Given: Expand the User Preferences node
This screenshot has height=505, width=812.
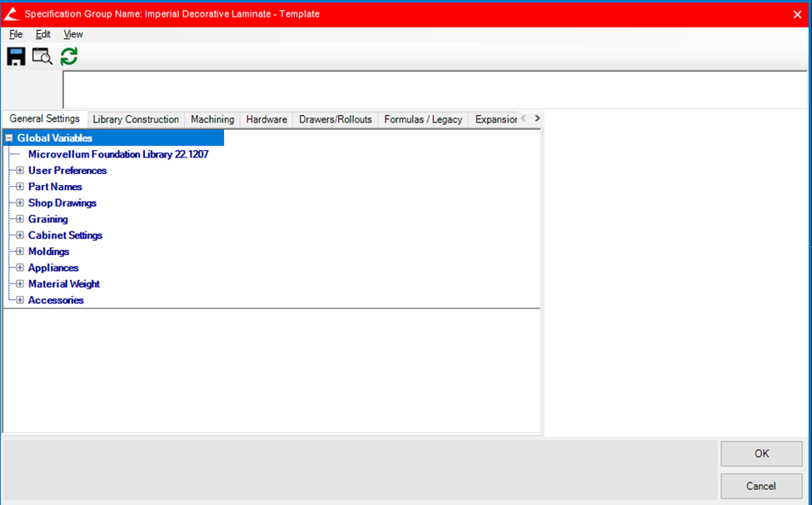Looking at the screenshot, I should click(x=20, y=171).
